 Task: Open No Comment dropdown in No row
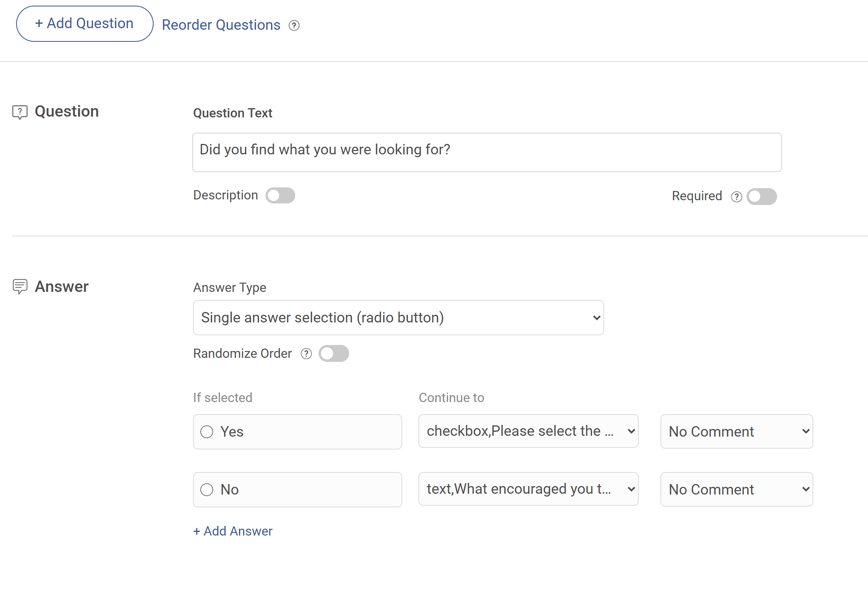[x=737, y=489]
